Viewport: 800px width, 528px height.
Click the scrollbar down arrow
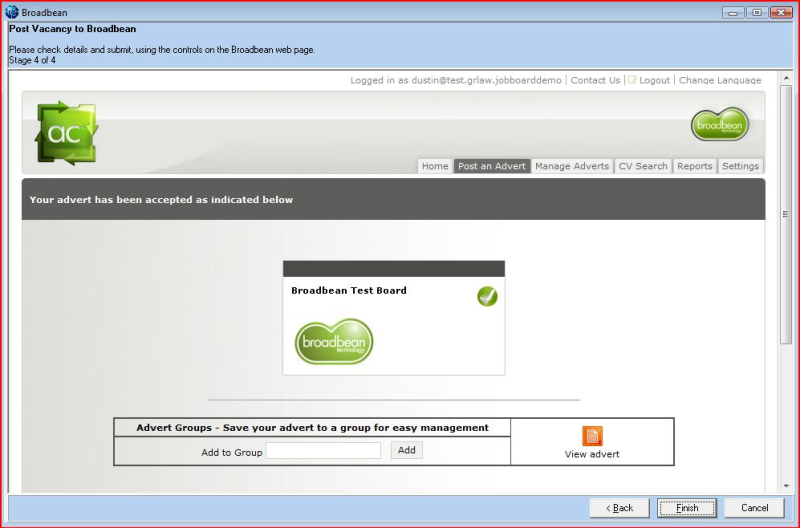(786, 486)
